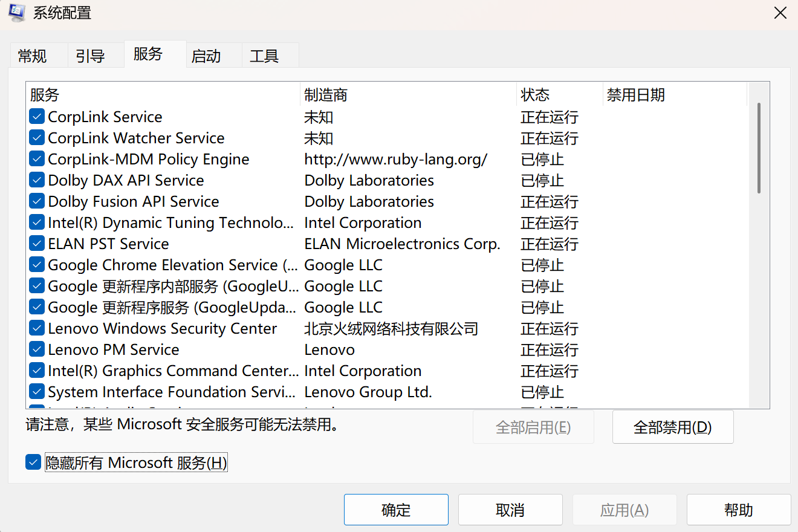Close the System Configuration window
The width and height of the screenshot is (798, 532).
coord(780,13)
